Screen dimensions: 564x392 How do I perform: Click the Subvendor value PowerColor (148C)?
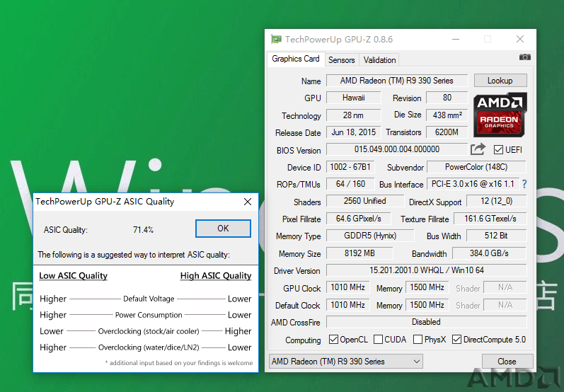click(476, 167)
